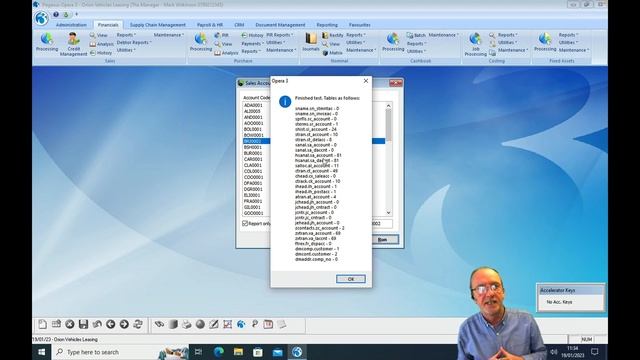640x360 pixels.
Task: Click No Acc. Keys in Accelerator Keys panel
Action: coord(559,302)
